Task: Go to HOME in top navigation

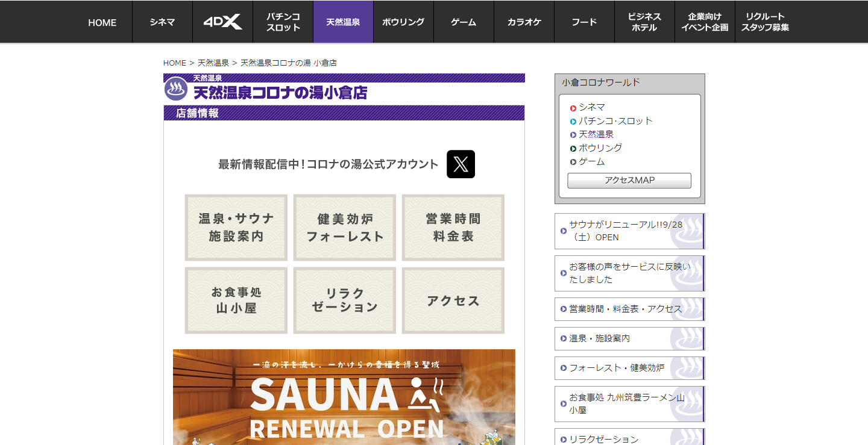Action: click(102, 22)
